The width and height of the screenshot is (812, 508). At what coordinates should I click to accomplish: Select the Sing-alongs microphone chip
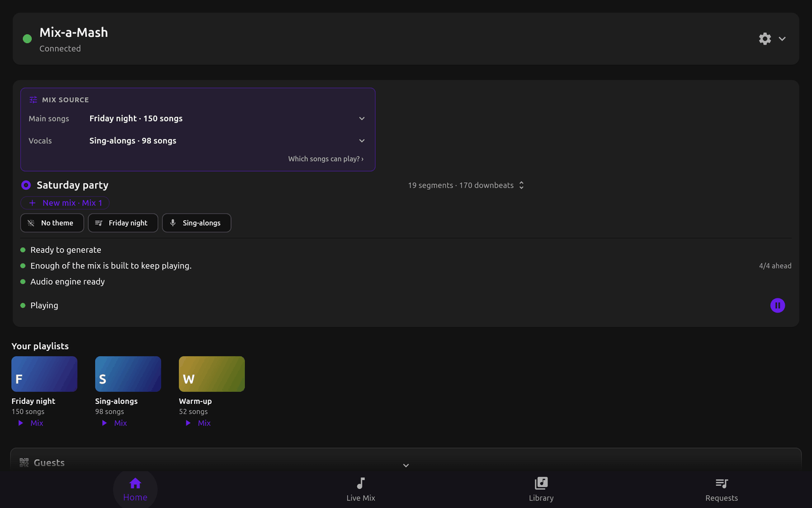tap(197, 223)
